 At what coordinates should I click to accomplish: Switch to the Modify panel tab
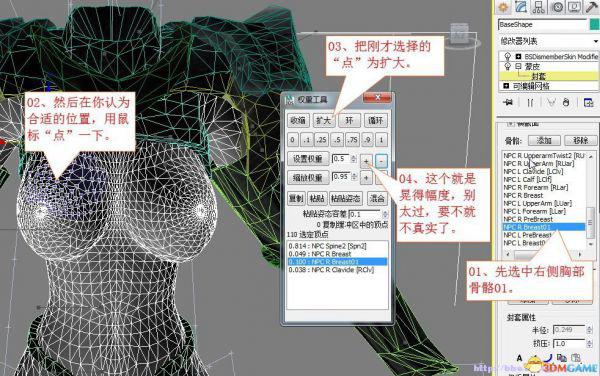click(521, 7)
